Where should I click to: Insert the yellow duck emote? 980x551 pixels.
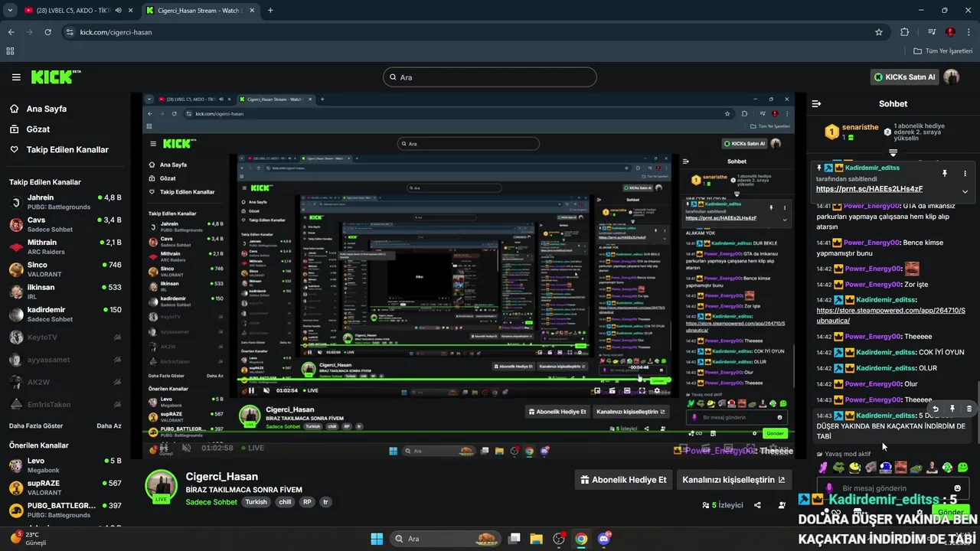[x=854, y=468]
